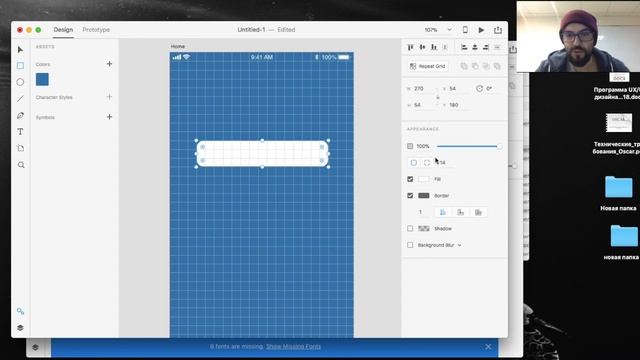
Task: Select the Artboard tool
Action: click(20, 148)
